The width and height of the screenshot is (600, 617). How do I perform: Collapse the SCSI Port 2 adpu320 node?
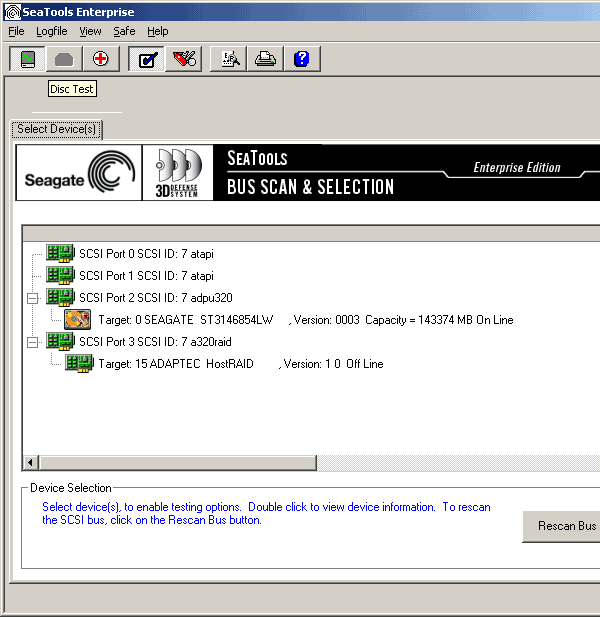click(x=33, y=298)
